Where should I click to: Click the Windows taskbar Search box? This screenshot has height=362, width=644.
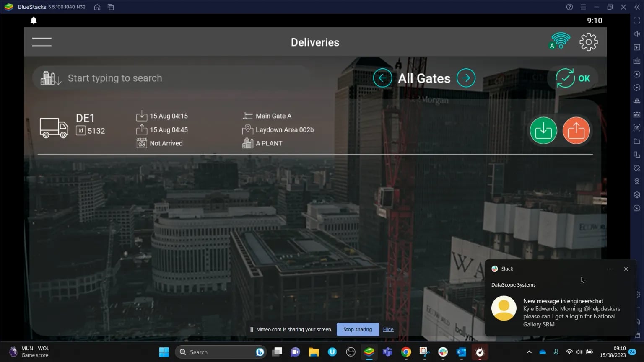pyautogui.click(x=220, y=352)
